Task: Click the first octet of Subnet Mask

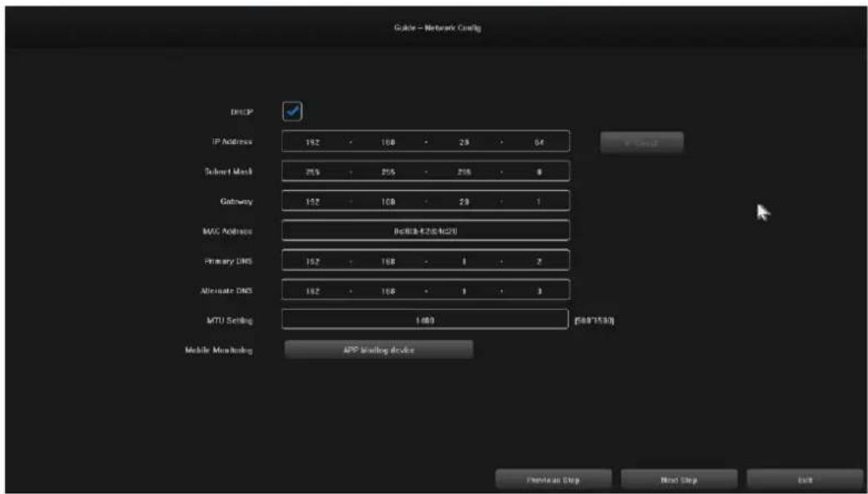Action: pos(313,172)
